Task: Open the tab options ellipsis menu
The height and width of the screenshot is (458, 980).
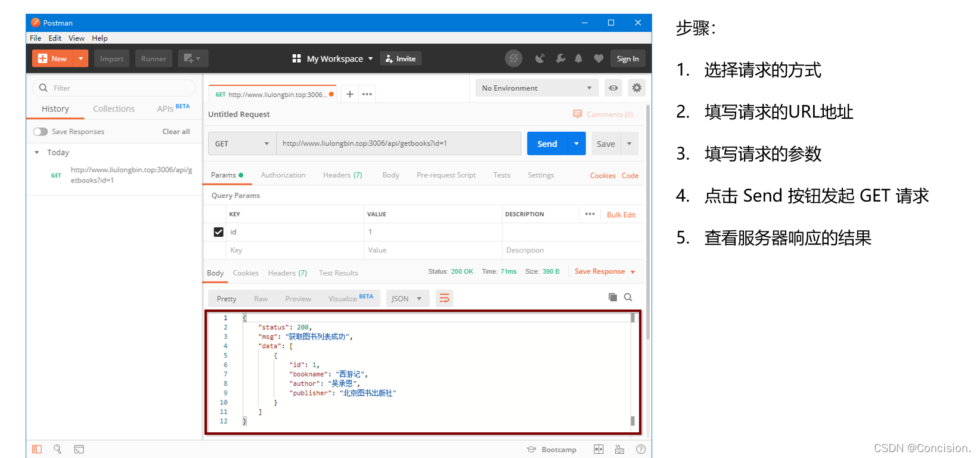Action: (x=367, y=94)
